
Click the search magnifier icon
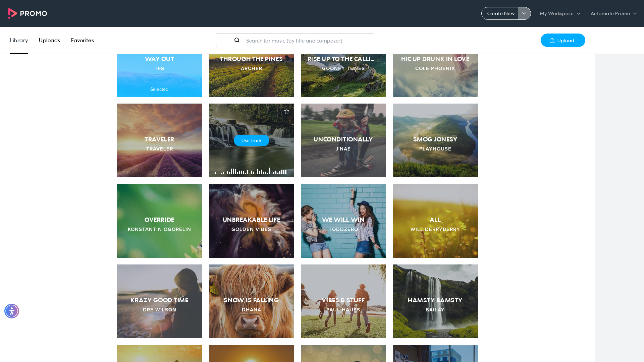(237, 40)
